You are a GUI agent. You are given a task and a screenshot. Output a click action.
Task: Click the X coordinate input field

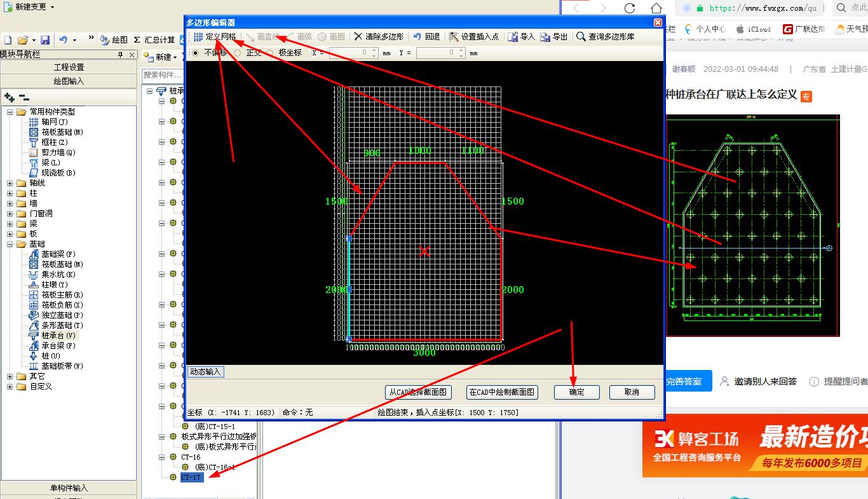click(353, 53)
